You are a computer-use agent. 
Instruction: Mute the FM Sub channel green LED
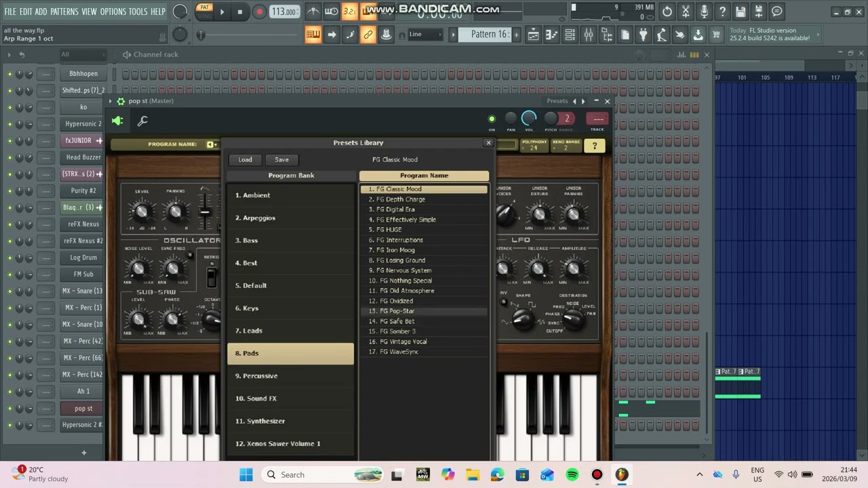coord(9,274)
